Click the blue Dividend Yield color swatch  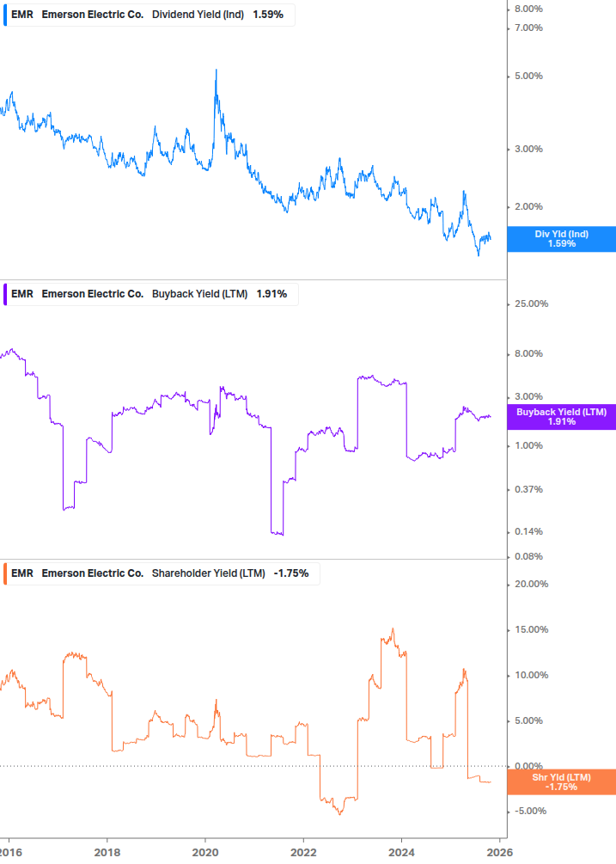pos(5,15)
